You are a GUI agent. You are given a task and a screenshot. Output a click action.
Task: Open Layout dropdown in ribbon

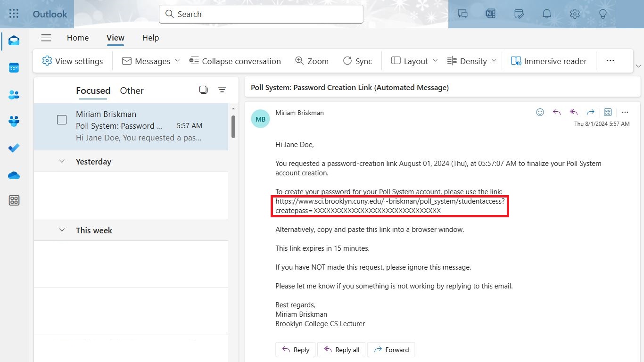point(414,61)
